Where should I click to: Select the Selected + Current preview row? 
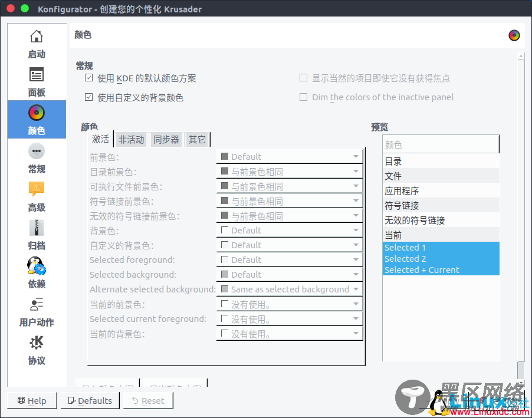441,270
